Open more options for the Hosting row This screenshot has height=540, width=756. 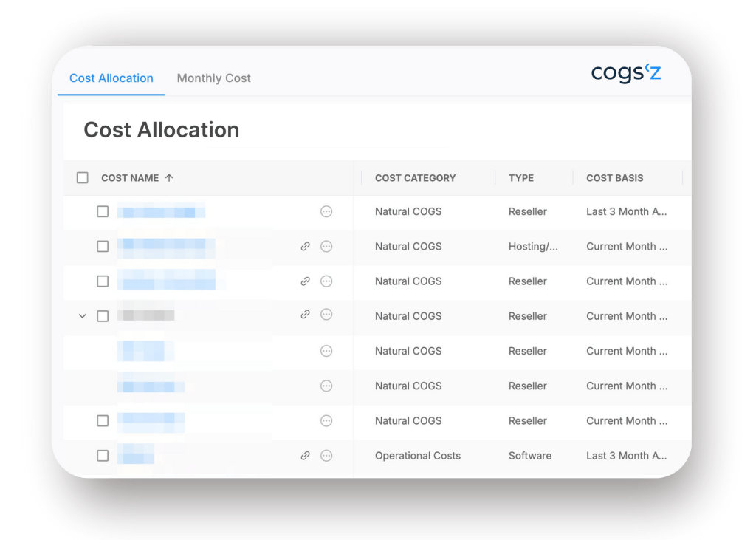click(x=326, y=247)
